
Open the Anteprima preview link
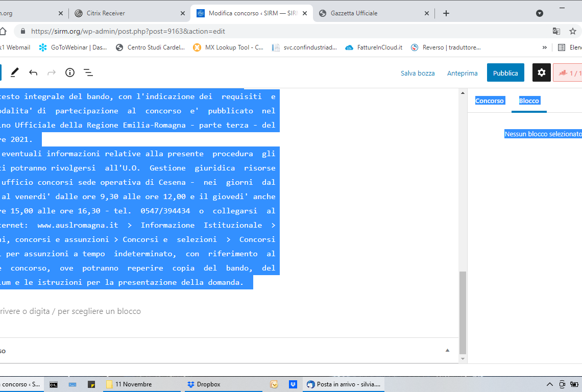click(463, 73)
